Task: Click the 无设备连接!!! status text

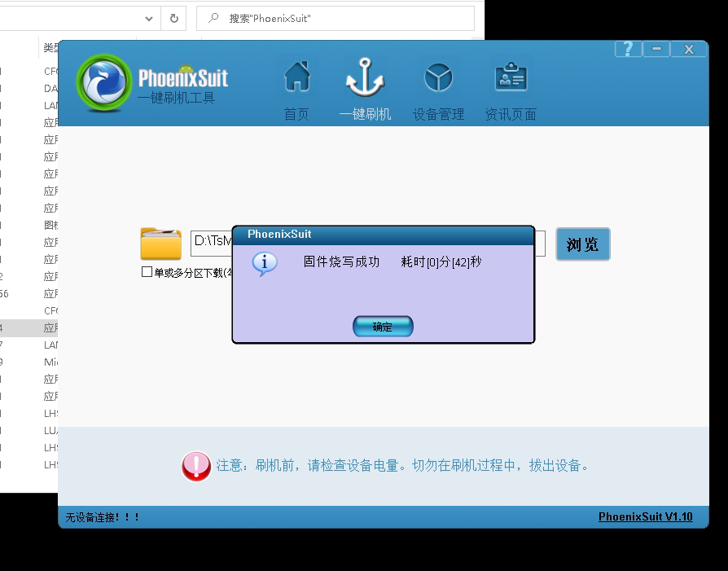Action: pos(102,517)
